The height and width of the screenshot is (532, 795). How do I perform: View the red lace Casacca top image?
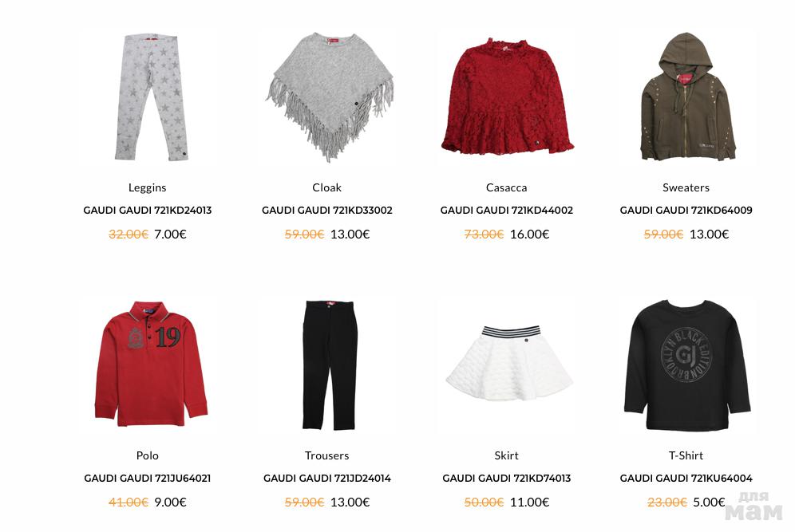coord(507,97)
